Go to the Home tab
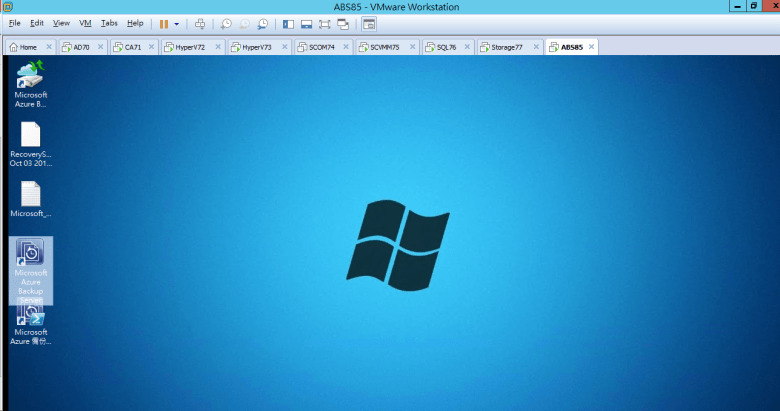Screen dimensions: 780x411 point(23,47)
